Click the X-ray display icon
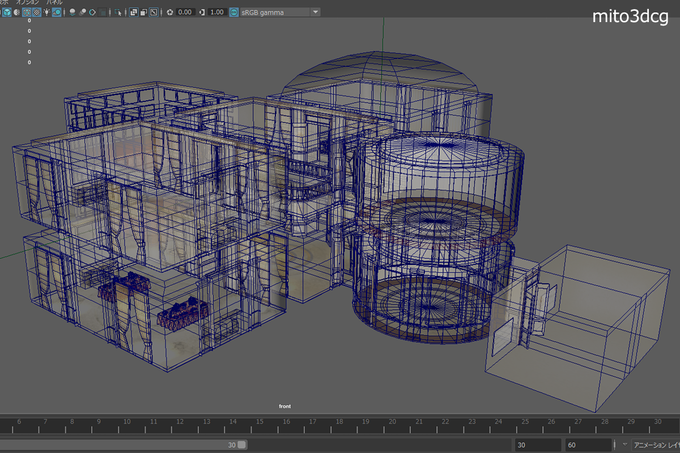680x453 pixels. click(x=134, y=12)
